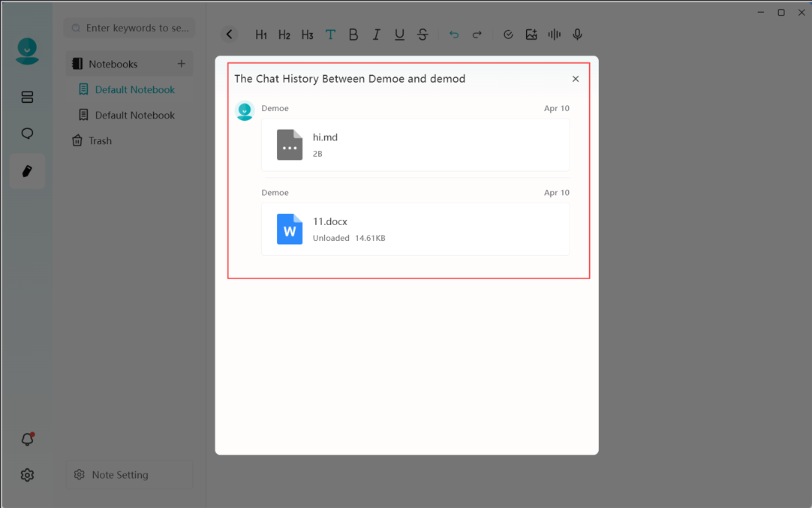Click the Apr 10 date beside hi.md message
Image resolution: width=812 pixels, height=508 pixels.
pyautogui.click(x=557, y=108)
